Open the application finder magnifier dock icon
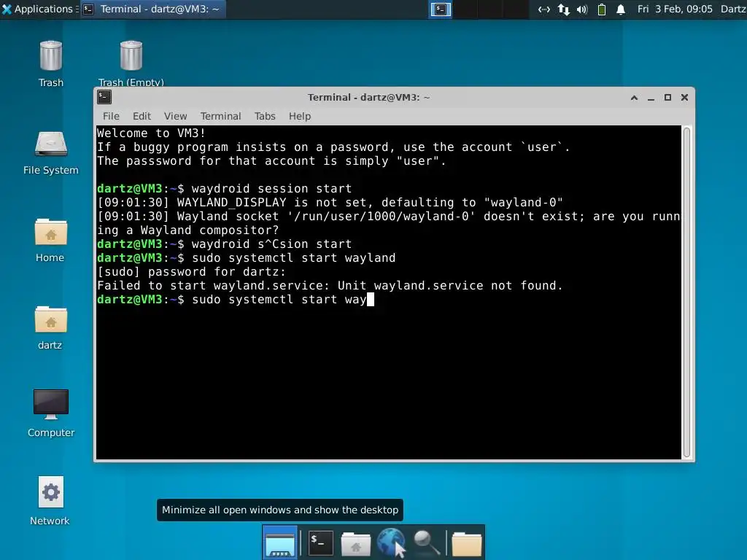Screen dimensions: 747x560 click(426, 542)
